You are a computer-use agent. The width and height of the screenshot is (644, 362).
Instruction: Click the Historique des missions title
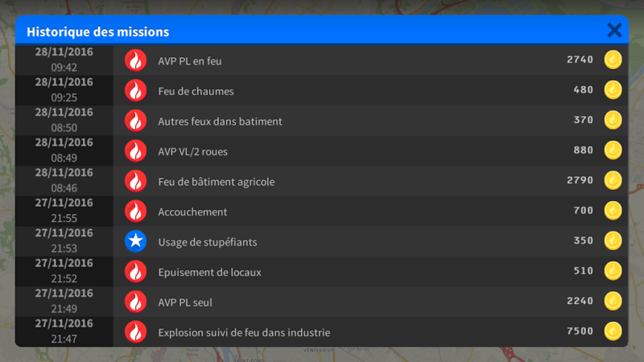click(97, 32)
